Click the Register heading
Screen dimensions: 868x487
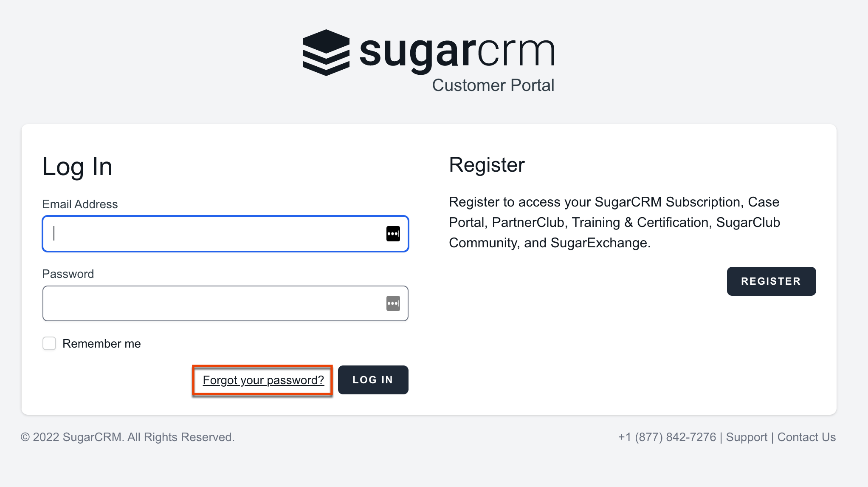[x=487, y=165]
